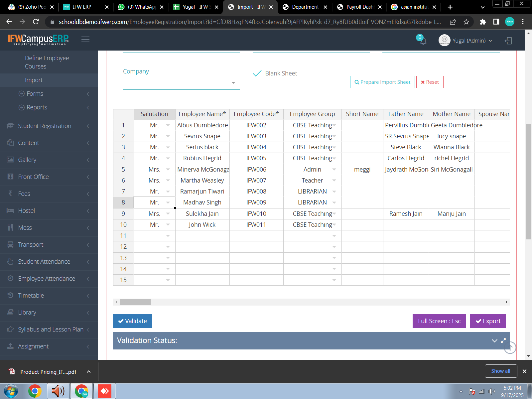Click the Reset button
Screen dimensions: 532x399
click(430, 82)
